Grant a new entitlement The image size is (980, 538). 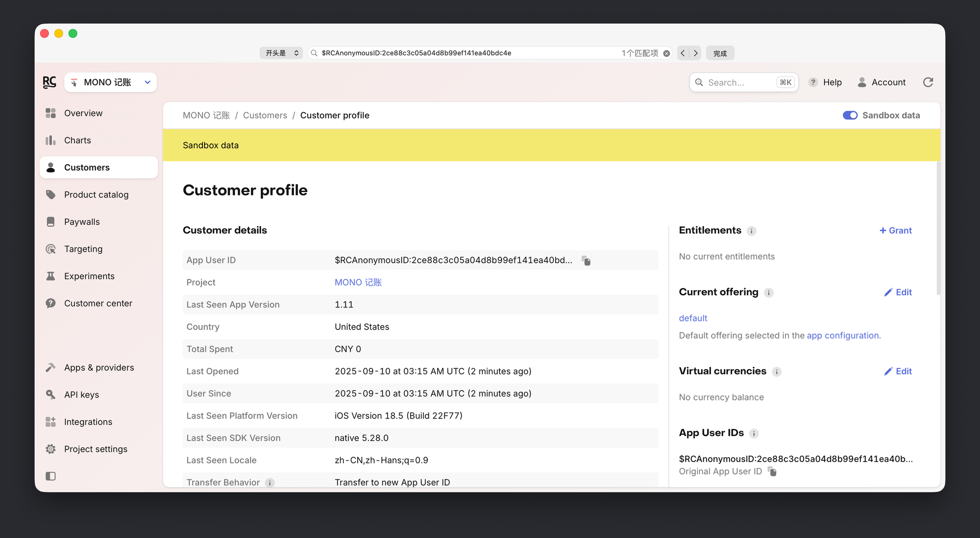[x=895, y=231]
